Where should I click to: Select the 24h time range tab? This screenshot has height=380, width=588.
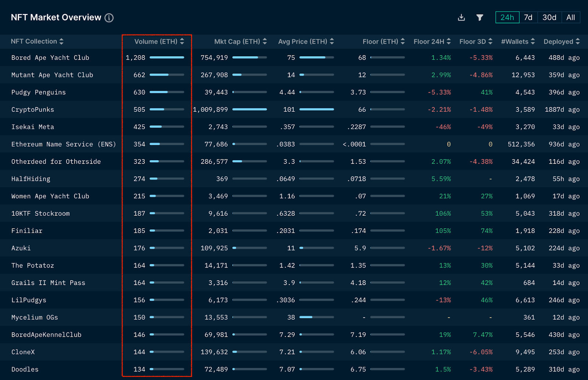[507, 17]
